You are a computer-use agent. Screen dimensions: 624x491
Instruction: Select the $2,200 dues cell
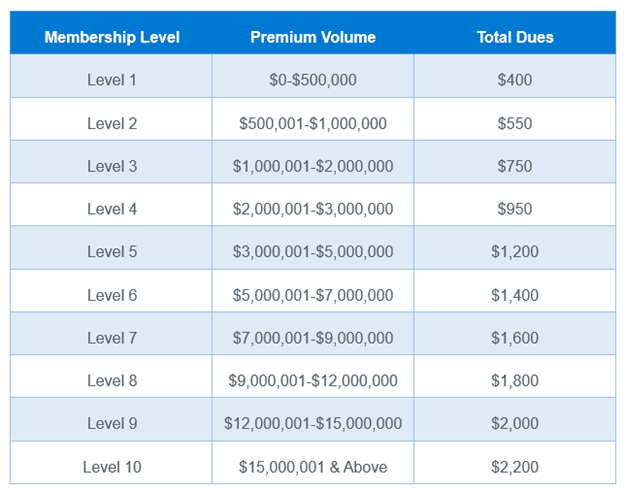[x=515, y=467]
